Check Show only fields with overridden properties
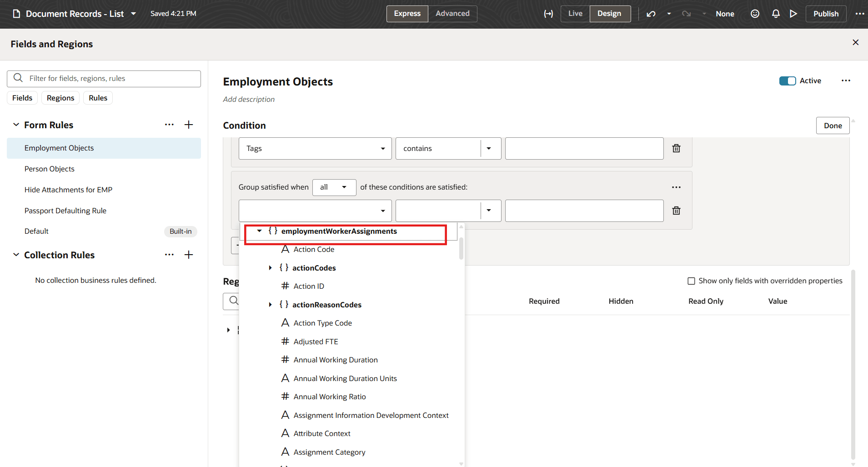This screenshot has width=868, height=467. (x=691, y=281)
